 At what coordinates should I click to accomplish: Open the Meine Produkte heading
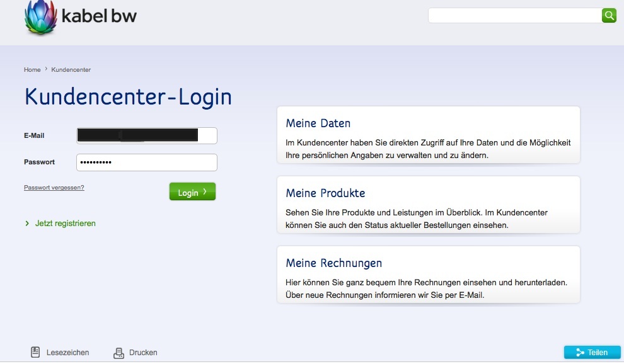325,193
